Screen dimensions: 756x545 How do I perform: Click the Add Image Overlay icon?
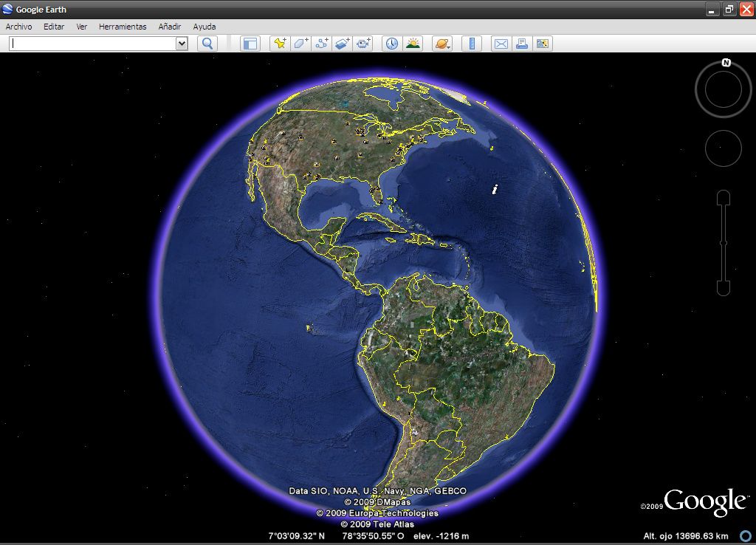(343, 44)
